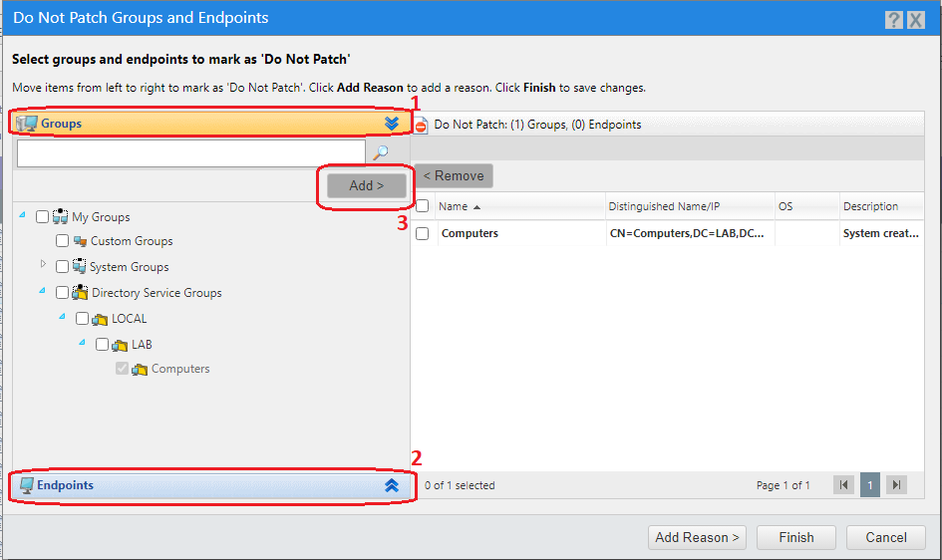Viewport: 942px width, 560px height.
Task: Click the help question mark icon
Action: click(x=894, y=20)
